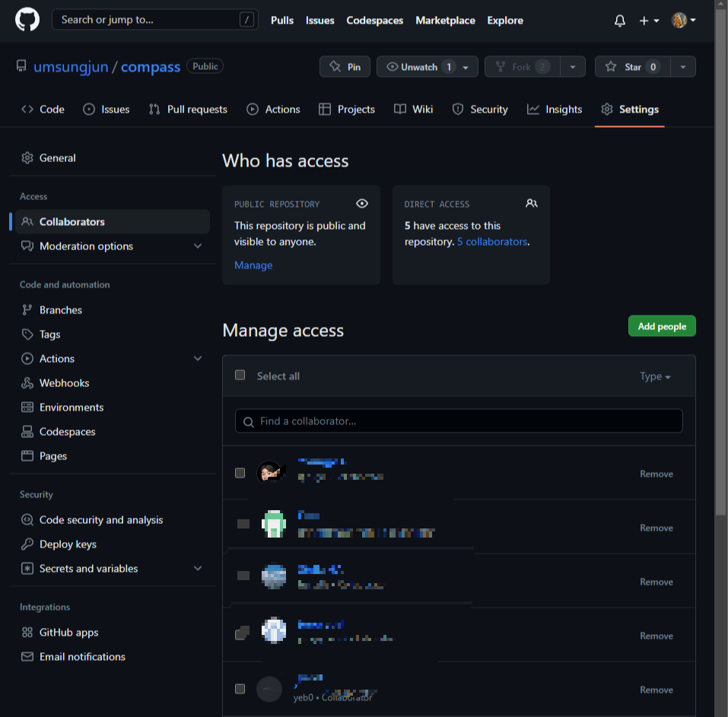This screenshot has width=728, height=717.
Task: Focus the Find a collaborator field
Action: pyautogui.click(x=459, y=421)
